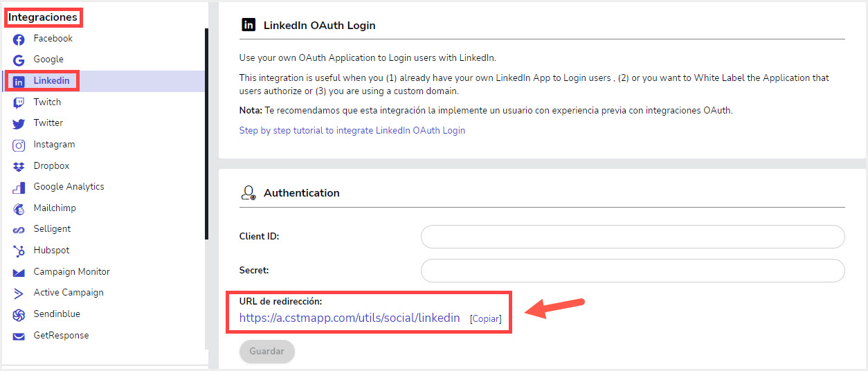Click the Copiar link

[485, 319]
